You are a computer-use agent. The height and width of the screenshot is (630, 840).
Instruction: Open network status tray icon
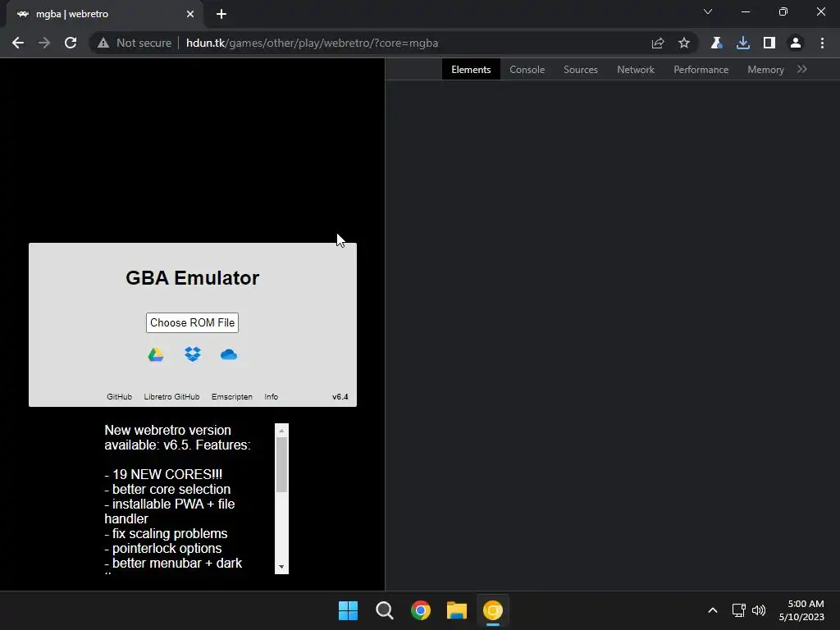pos(739,610)
